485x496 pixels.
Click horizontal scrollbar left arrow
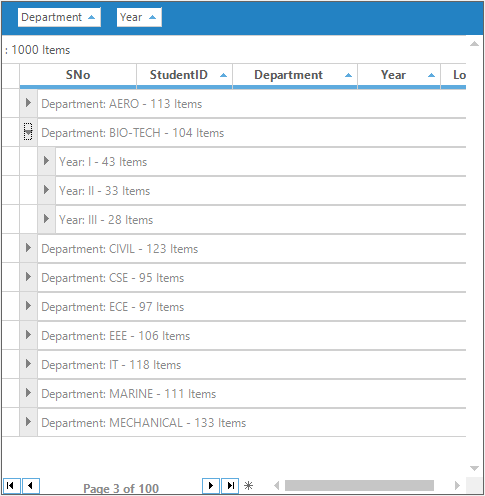(276, 485)
